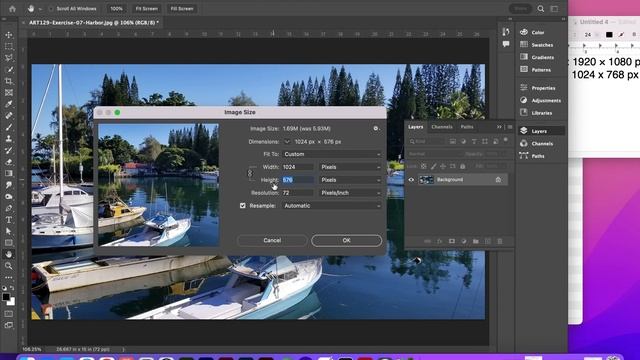Screen dimensions: 640x360
Task: Select the Crop tool
Action: tap(9, 81)
